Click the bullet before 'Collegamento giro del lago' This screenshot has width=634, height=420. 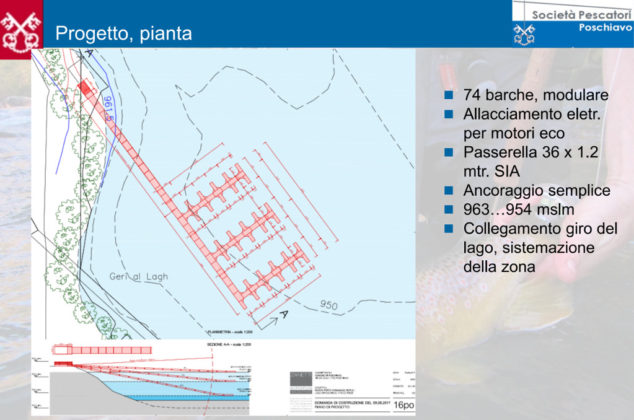(x=449, y=228)
